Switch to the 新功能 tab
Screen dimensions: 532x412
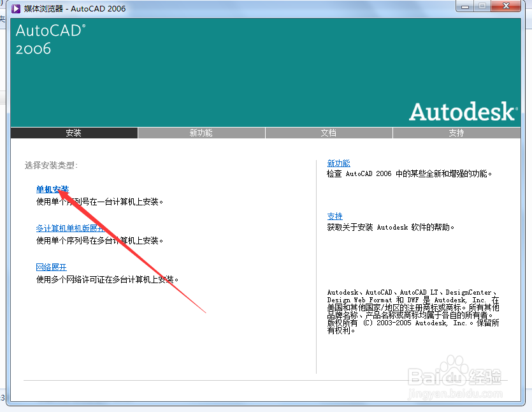[201, 133]
